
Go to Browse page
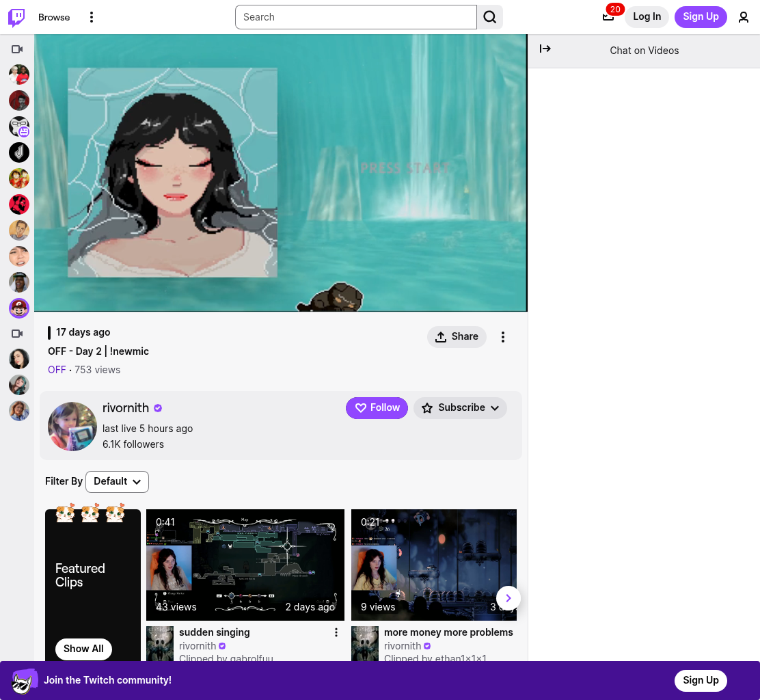click(54, 17)
